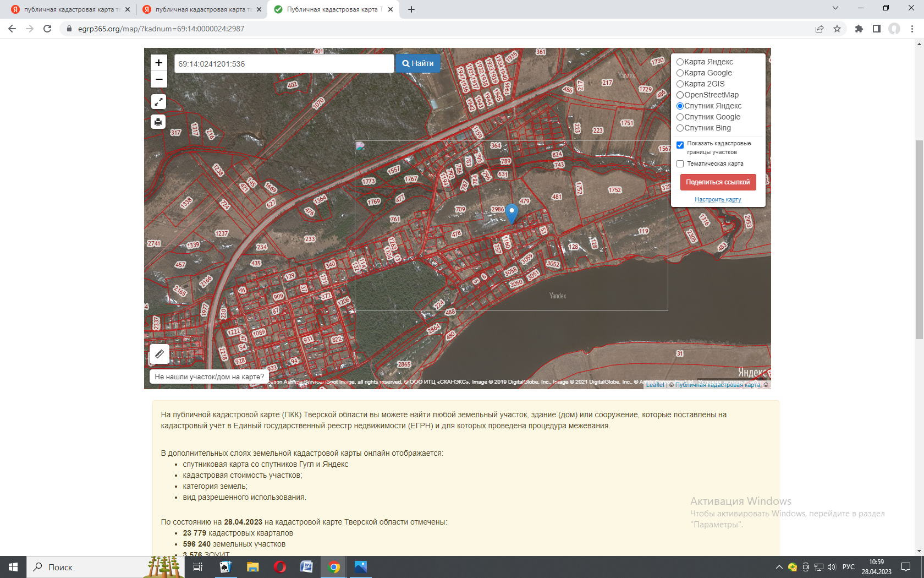Focus the cadastral number search field

click(x=284, y=64)
